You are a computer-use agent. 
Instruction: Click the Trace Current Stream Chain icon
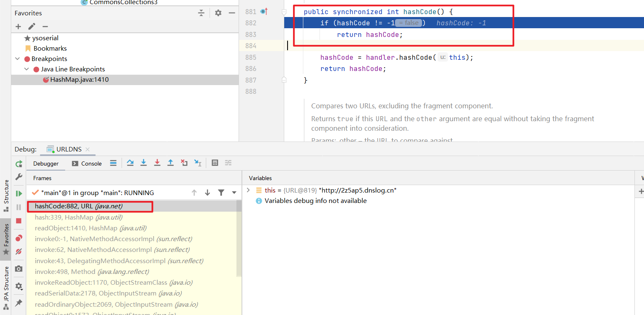tap(228, 163)
